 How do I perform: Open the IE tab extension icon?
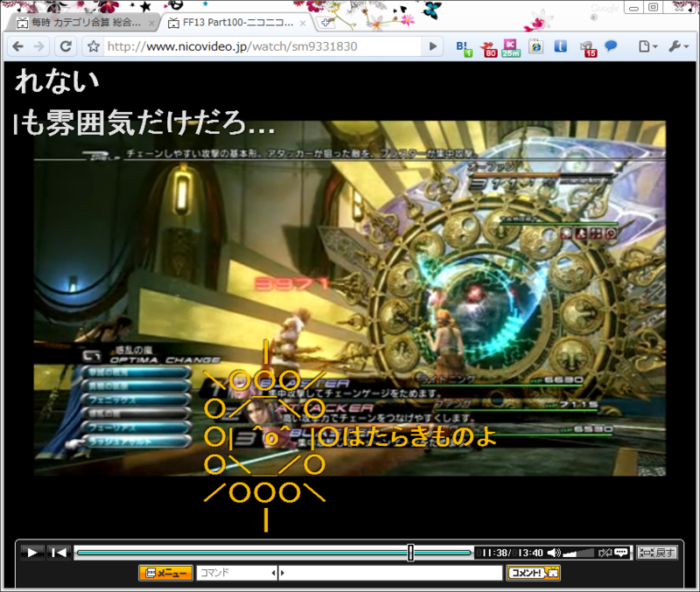(x=535, y=46)
